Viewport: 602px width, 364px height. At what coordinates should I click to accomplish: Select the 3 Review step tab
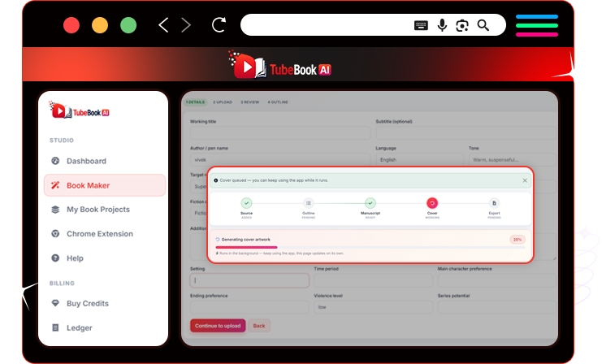pos(250,102)
